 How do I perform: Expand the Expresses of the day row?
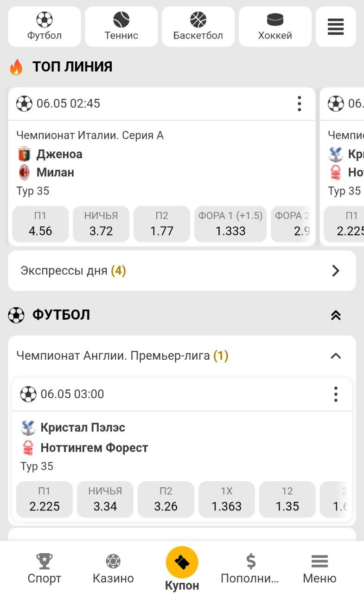coord(182,271)
